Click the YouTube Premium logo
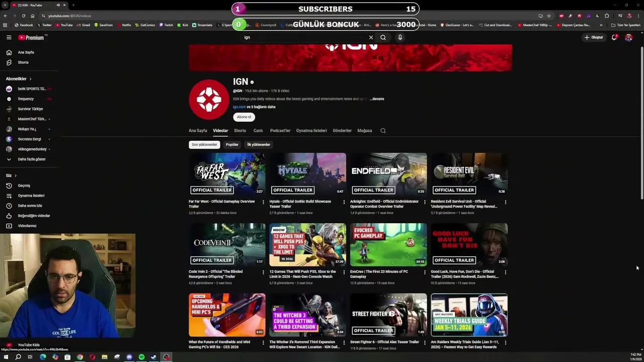This screenshot has width=644, height=362. [31, 37]
